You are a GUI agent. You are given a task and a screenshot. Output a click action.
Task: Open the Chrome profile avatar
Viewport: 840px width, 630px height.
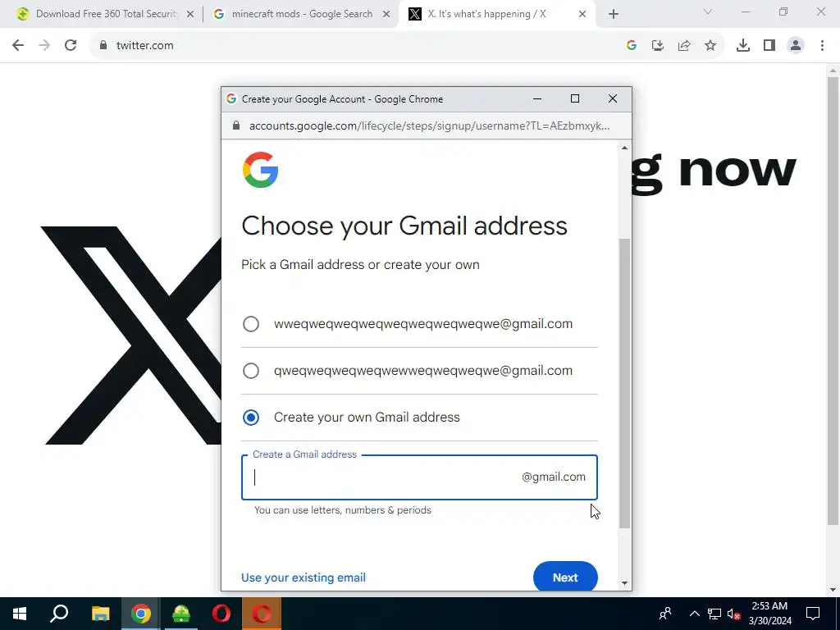pos(796,46)
